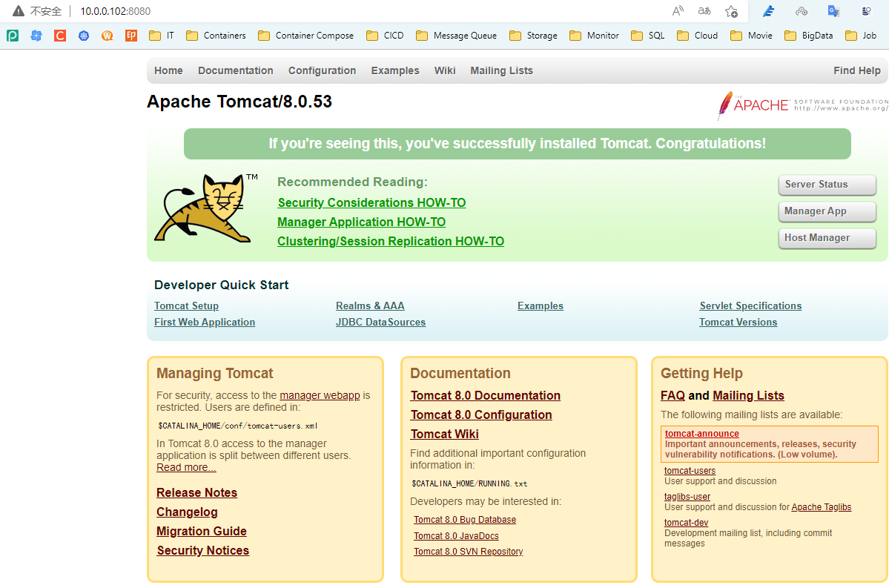The image size is (889, 588).
Task: Open the Tomcat Setup link
Action: pyautogui.click(x=187, y=306)
